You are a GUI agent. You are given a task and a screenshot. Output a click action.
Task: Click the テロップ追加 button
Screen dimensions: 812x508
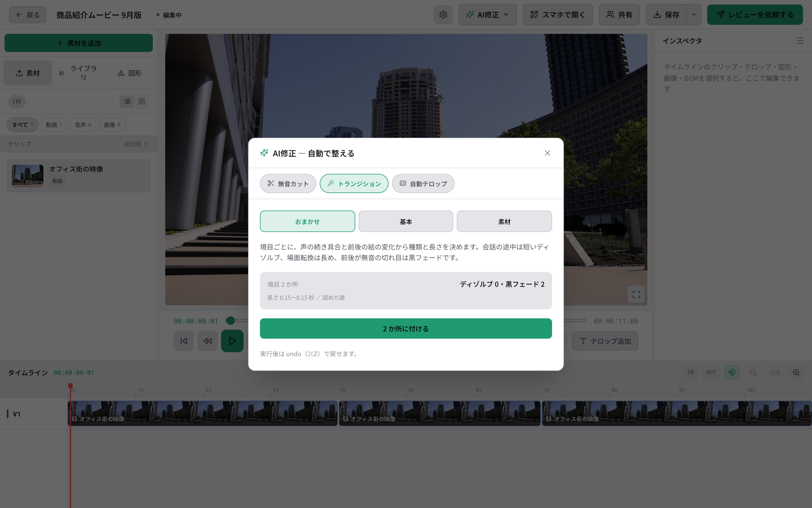pos(605,341)
